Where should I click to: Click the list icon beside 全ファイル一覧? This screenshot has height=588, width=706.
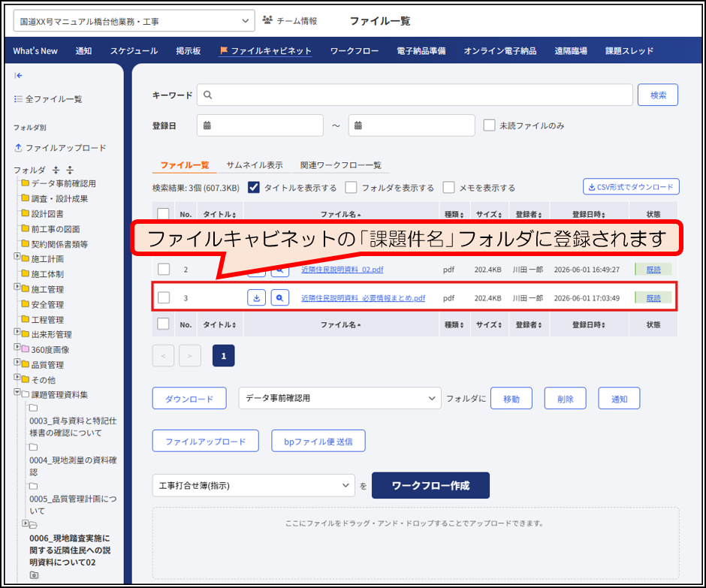[18, 99]
